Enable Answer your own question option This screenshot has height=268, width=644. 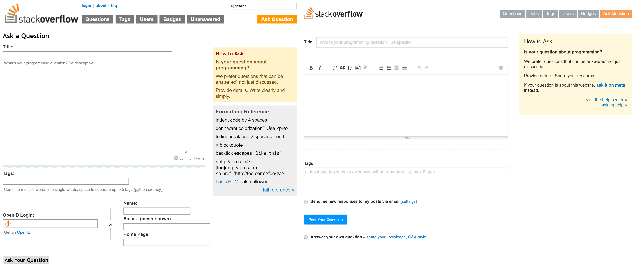click(x=306, y=237)
